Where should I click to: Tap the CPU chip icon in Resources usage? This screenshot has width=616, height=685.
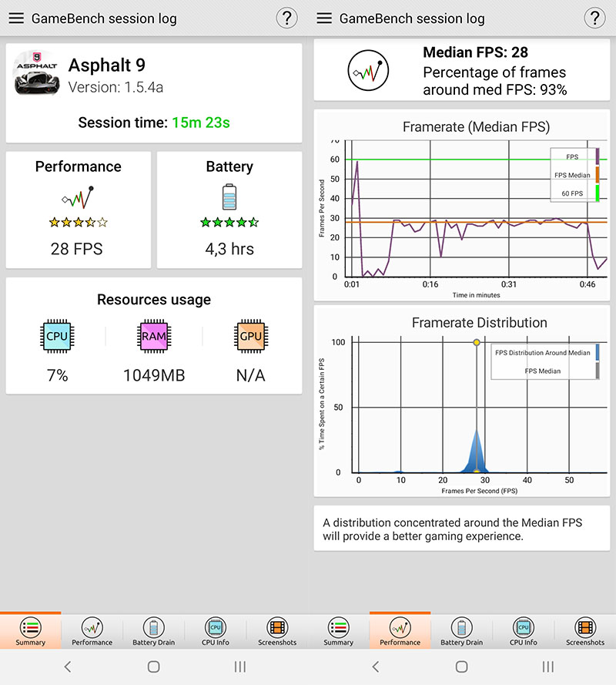click(x=57, y=337)
